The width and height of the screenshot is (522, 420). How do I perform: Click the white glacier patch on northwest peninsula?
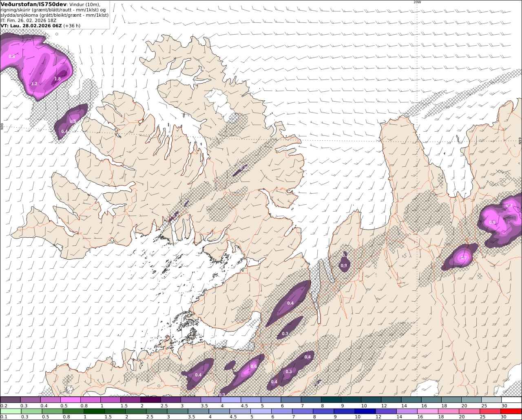tap(218, 102)
